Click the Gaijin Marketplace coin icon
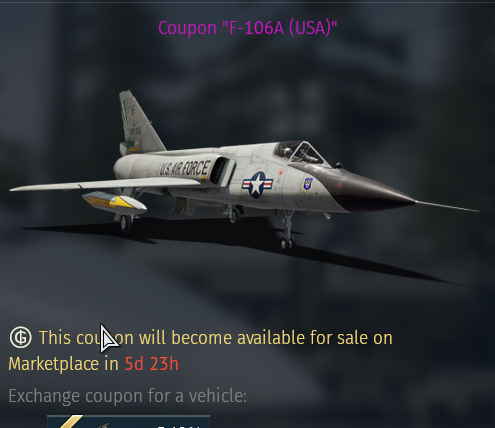This screenshot has width=495, height=428. 21,337
